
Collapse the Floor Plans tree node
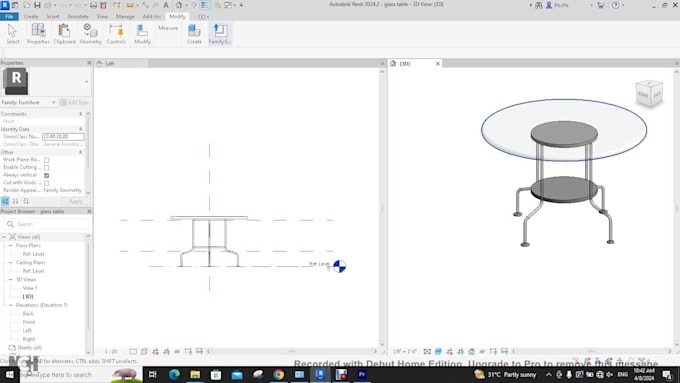point(11,246)
